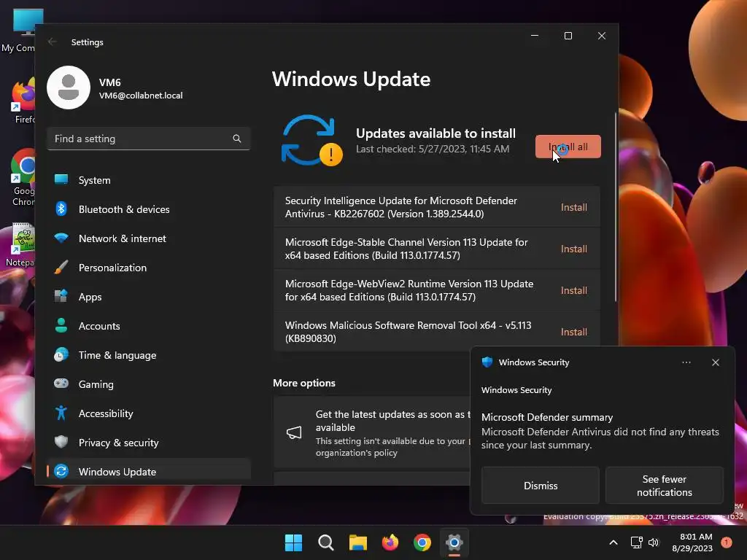The image size is (747, 560).
Task: Click See fewer notifications button
Action: [x=664, y=485]
